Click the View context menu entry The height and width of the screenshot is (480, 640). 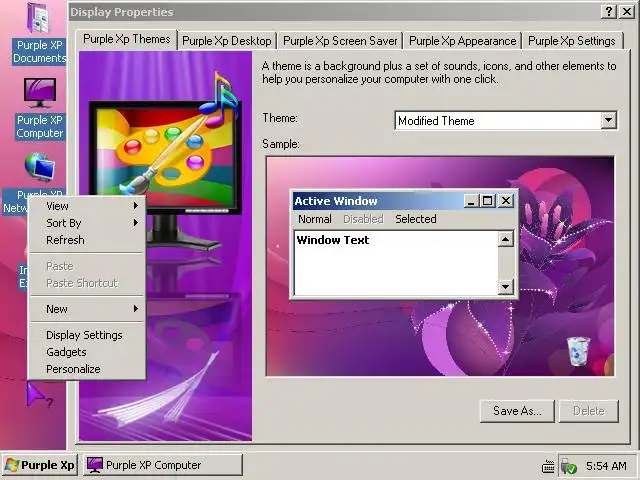coord(87,206)
